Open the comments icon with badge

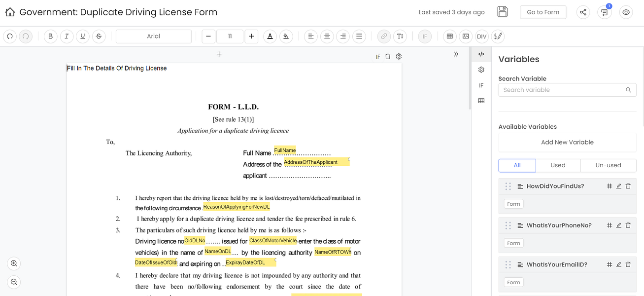[605, 12]
